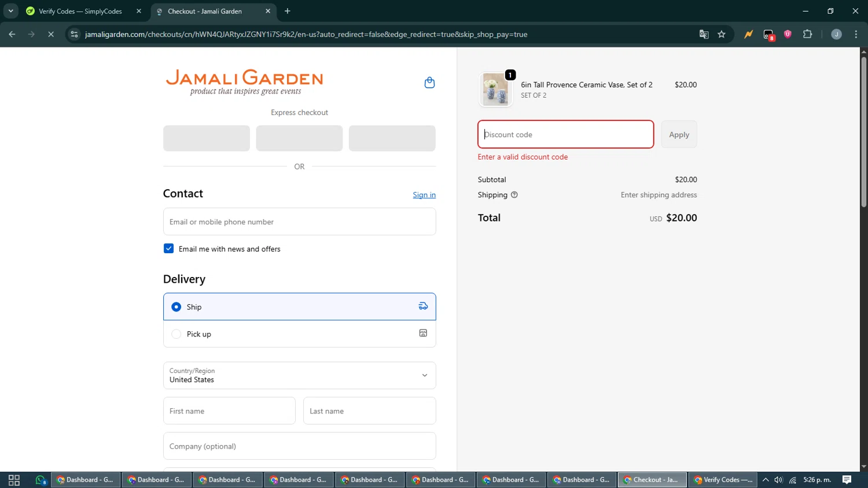This screenshot has width=868, height=488.
Task: Focus the First name field
Action: coord(229,411)
